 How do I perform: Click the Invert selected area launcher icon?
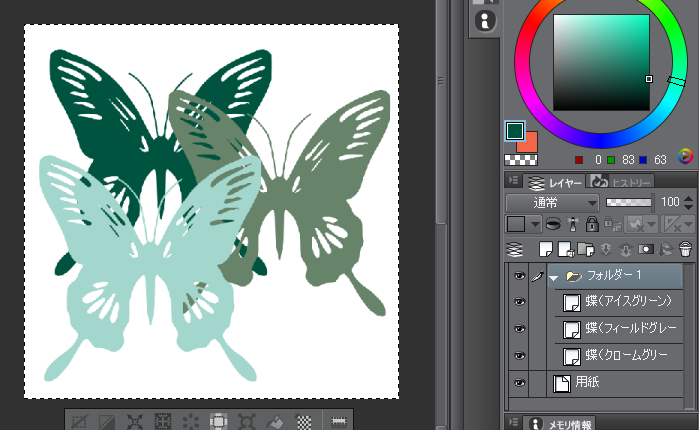[107, 421]
